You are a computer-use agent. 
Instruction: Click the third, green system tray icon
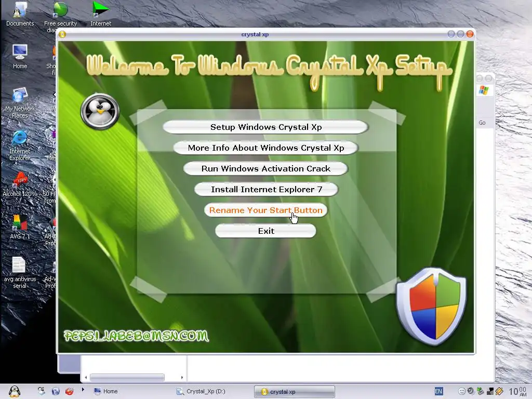(x=480, y=391)
